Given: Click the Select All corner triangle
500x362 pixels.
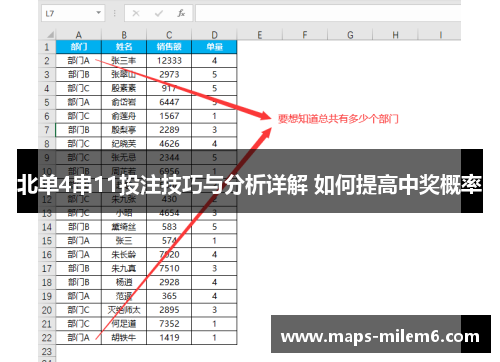Looking at the screenshot, I should click(51, 35).
